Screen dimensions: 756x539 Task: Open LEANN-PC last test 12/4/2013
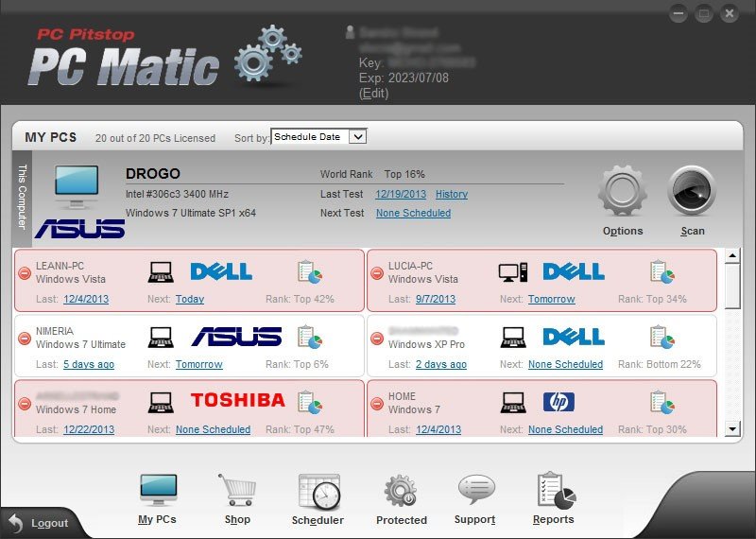point(86,299)
